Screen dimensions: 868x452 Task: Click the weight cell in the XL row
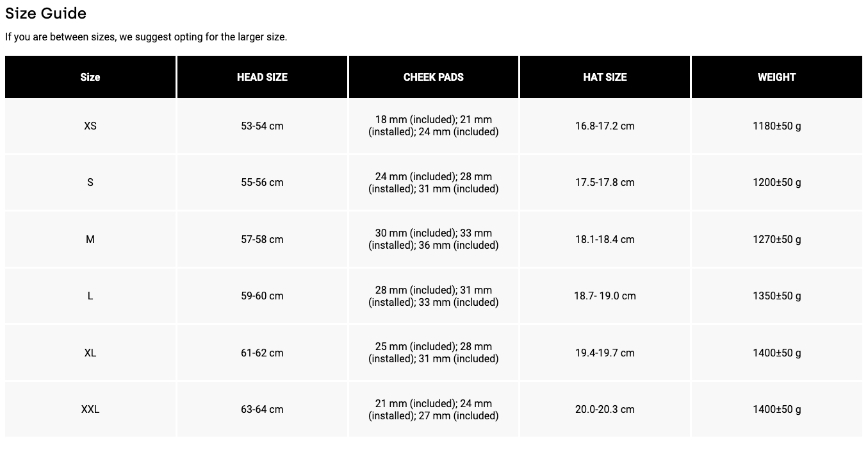(776, 353)
